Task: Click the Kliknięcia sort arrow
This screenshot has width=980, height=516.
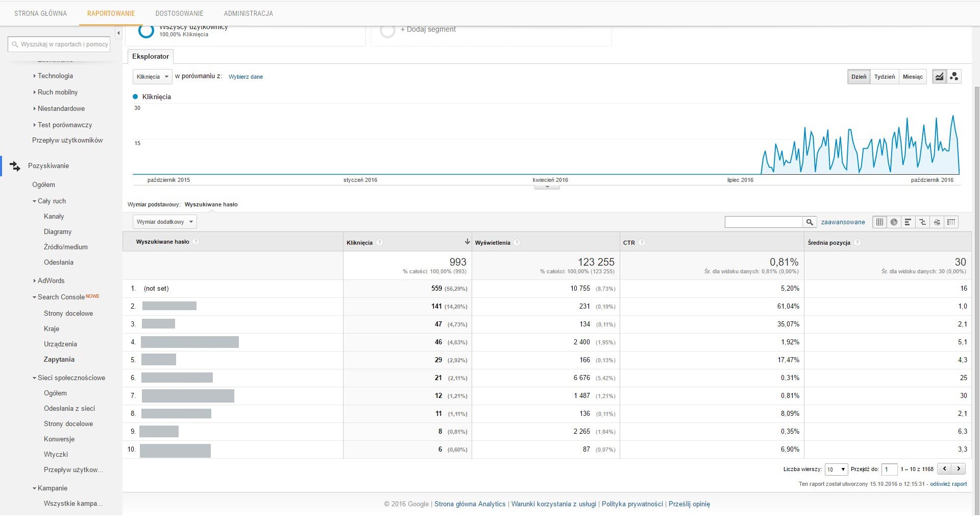Action: point(467,241)
